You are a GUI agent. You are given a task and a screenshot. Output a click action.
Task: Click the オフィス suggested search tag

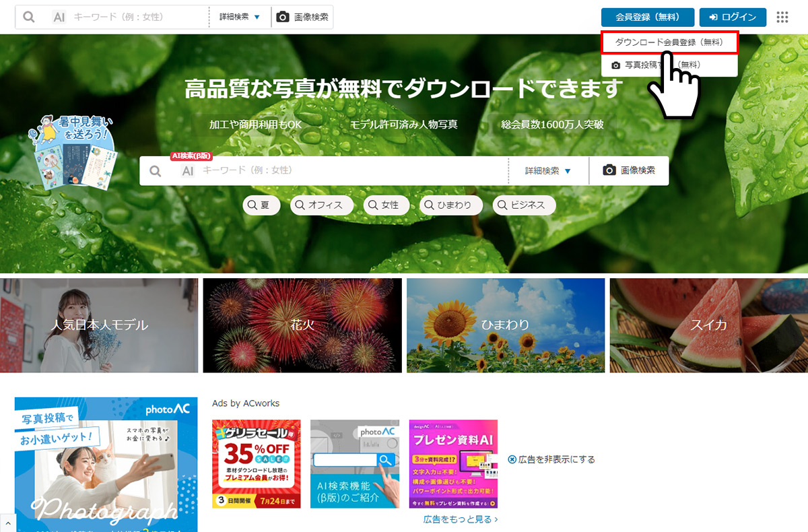[x=322, y=205]
